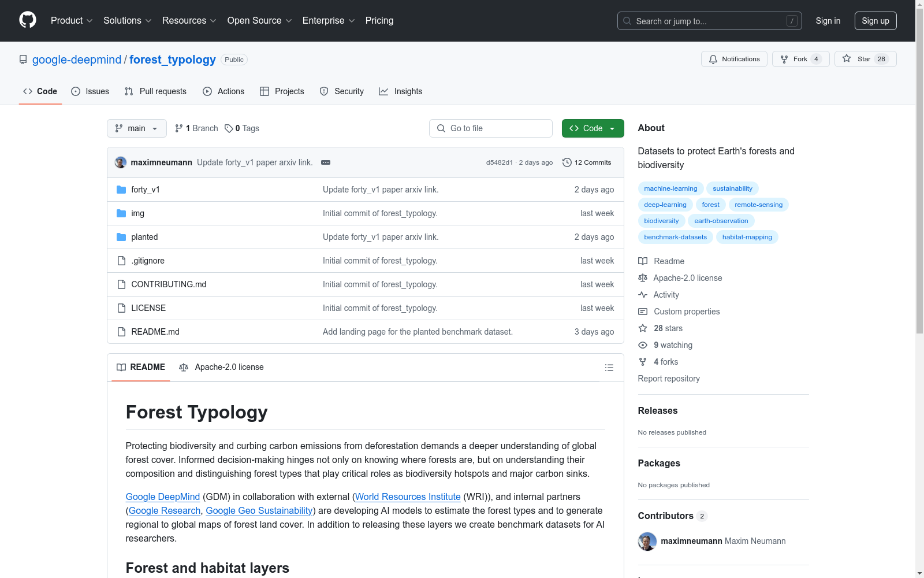Open the Security tab
This screenshot has height=578, width=924.
pyautogui.click(x=342, y=91)
